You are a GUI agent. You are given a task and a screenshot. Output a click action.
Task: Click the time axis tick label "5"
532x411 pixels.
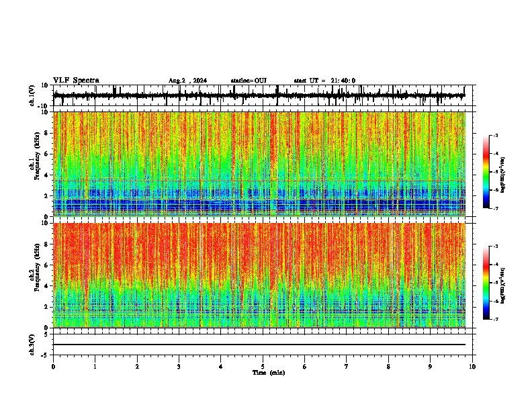pyautogui.click(x=263, y=367)
